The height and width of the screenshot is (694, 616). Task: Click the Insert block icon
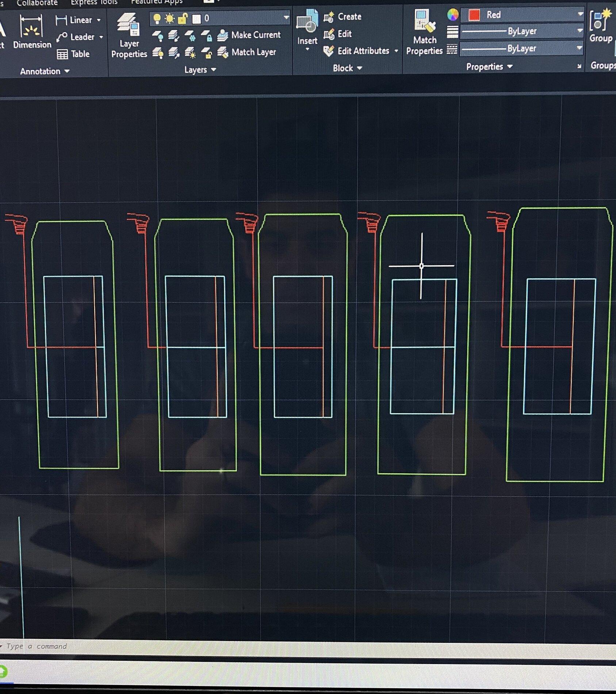click(x=307, y=21)
